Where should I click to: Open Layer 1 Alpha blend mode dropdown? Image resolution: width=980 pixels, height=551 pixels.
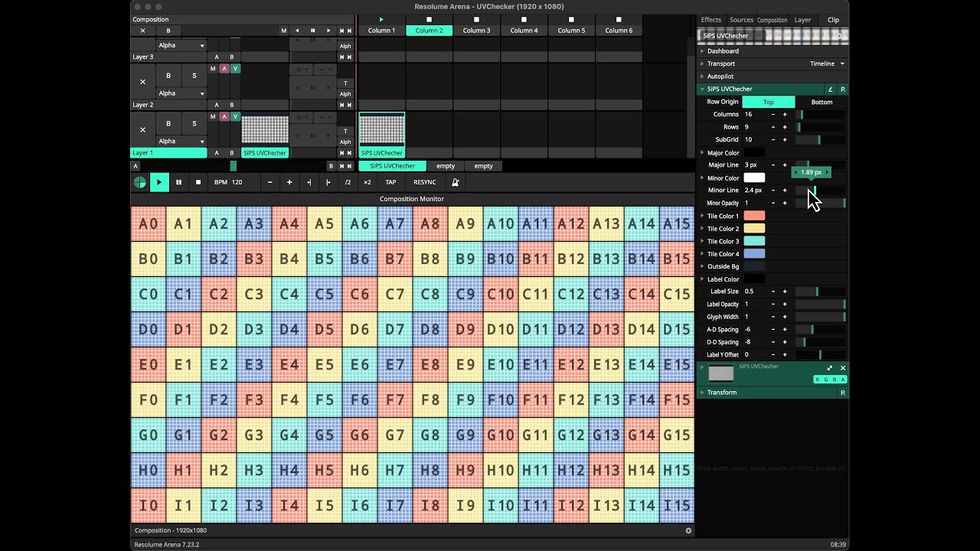[181, 142]
